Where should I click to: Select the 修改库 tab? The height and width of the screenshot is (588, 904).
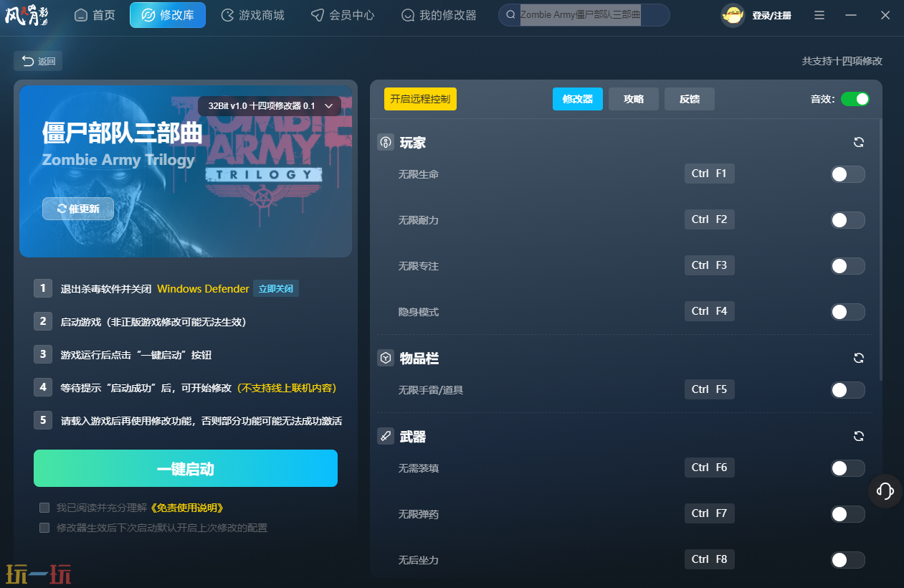point(168,15)
